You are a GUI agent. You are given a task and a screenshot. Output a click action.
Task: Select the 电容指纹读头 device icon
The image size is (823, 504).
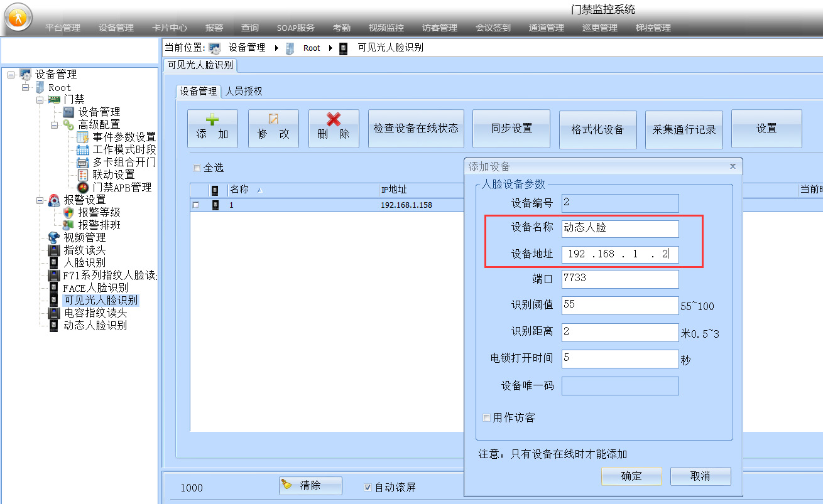pyautogui.click(x=54, y=313)
